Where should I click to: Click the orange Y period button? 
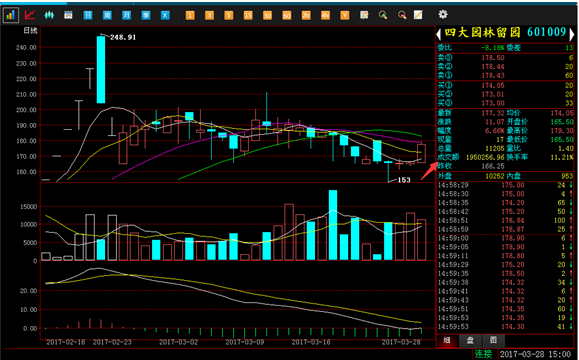coord(345,15)
